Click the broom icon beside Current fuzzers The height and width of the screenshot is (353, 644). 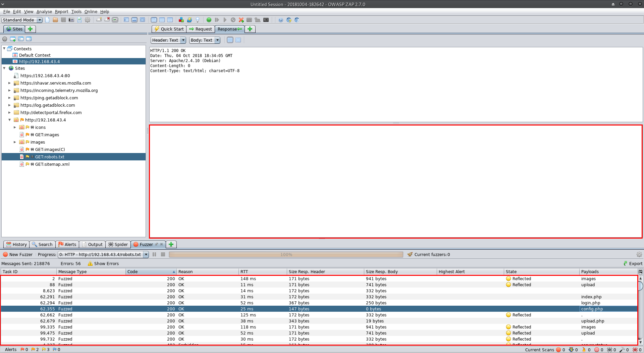(410, 254)
